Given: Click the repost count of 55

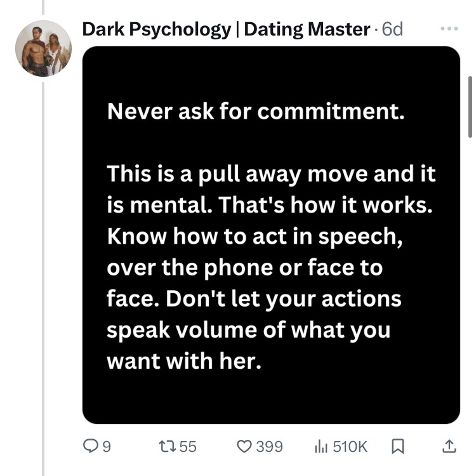Looking at the screenshot, I should click(188, 447).
